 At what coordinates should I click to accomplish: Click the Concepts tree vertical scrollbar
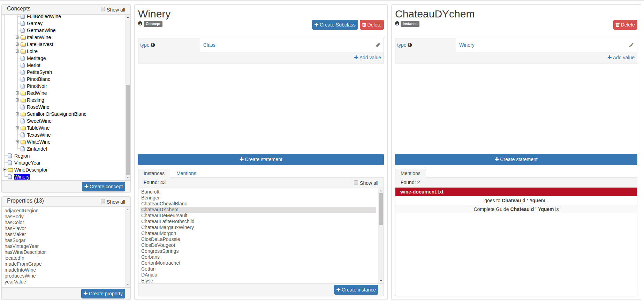[128, 129]
